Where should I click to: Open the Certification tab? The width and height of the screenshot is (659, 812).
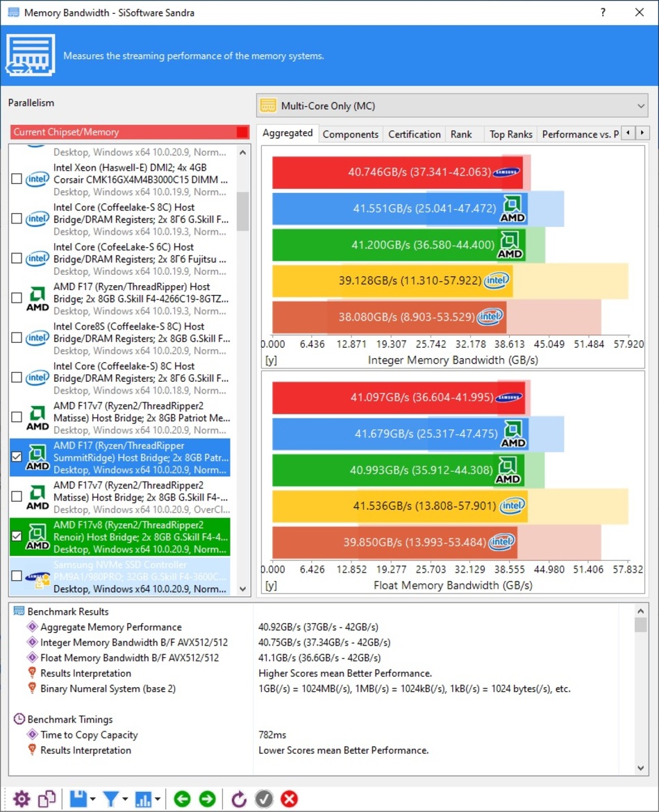click(415, 134)
